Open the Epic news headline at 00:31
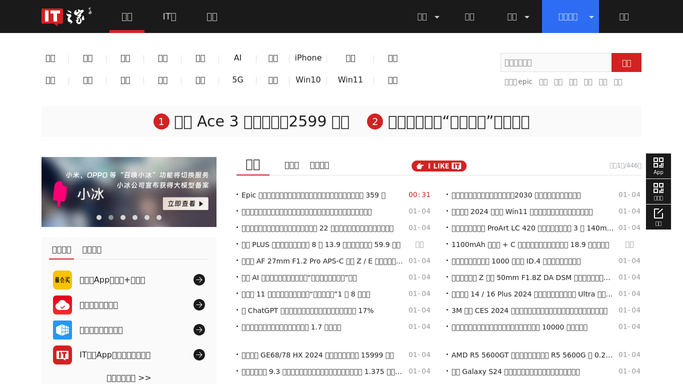 pyautogui.click(x=314, y=195)
